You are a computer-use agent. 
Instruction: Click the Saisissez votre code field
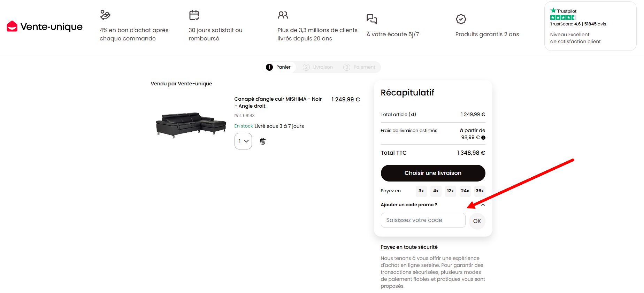point(423,220)
